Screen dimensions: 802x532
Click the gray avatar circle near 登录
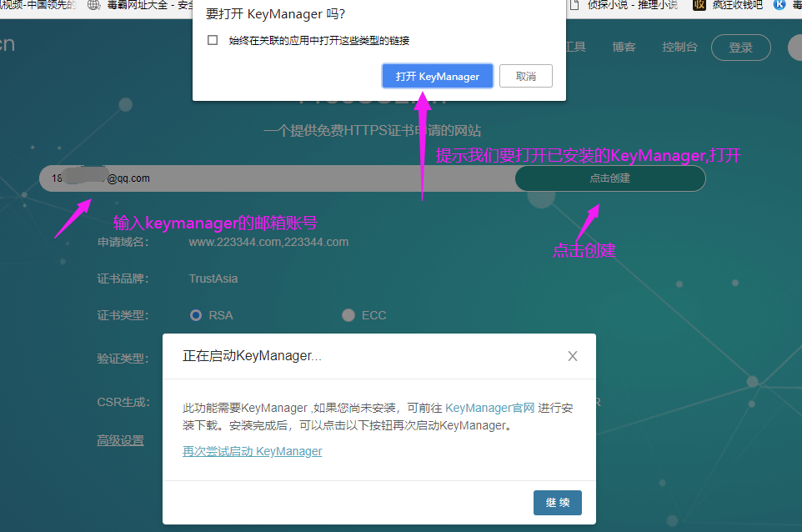[x=794, y=48]
